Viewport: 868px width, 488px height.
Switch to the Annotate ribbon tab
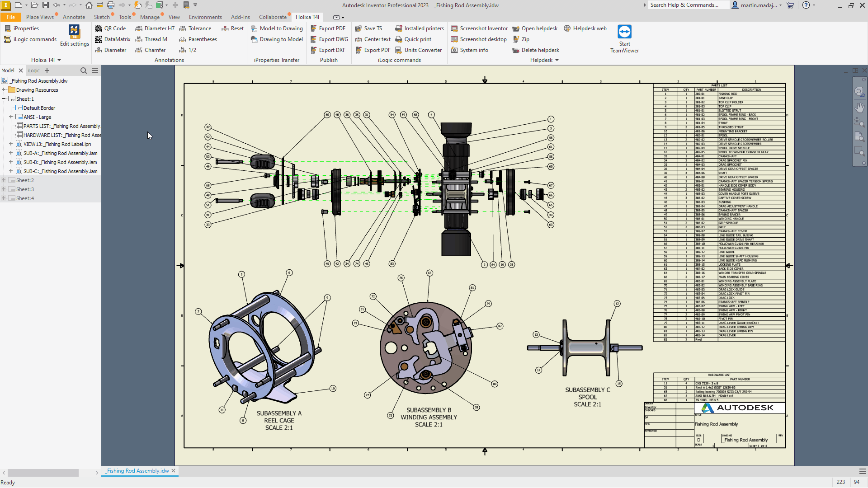click(74, 17)
